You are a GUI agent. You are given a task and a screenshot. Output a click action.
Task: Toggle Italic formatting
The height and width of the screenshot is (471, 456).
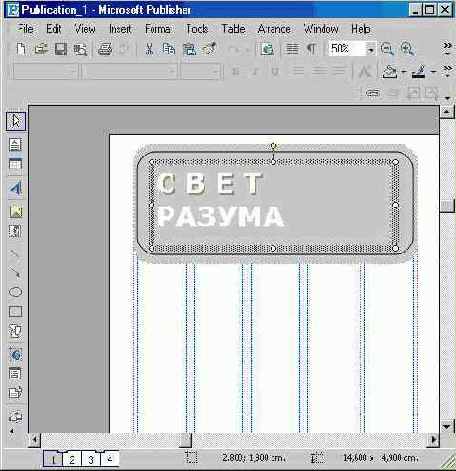[255, 71]
